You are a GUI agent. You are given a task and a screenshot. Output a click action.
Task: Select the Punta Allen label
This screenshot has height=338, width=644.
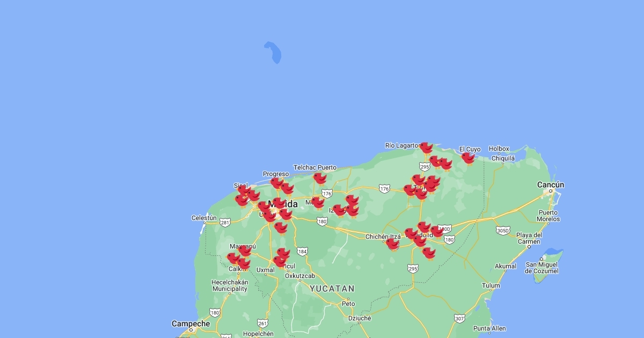click(489, 328)
